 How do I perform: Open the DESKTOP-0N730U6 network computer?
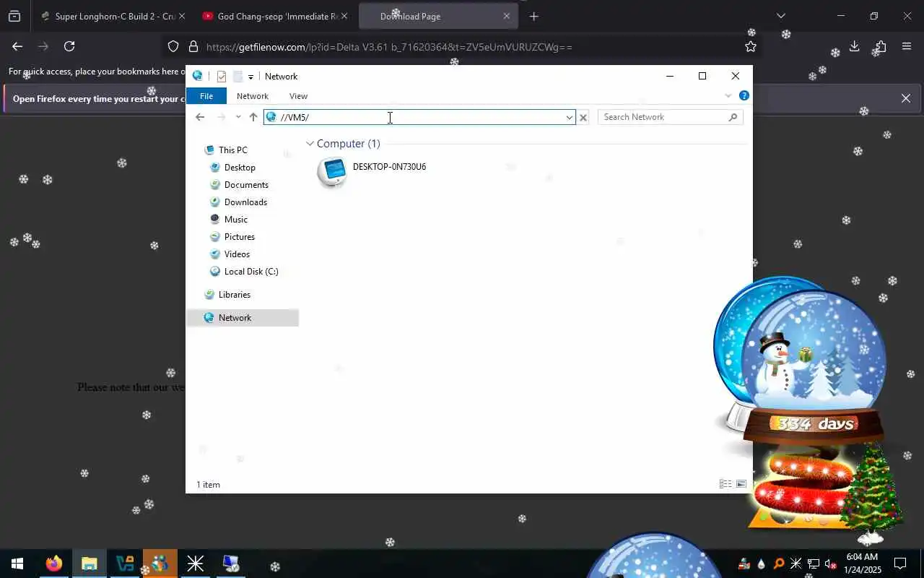click(x=372, y=172)
